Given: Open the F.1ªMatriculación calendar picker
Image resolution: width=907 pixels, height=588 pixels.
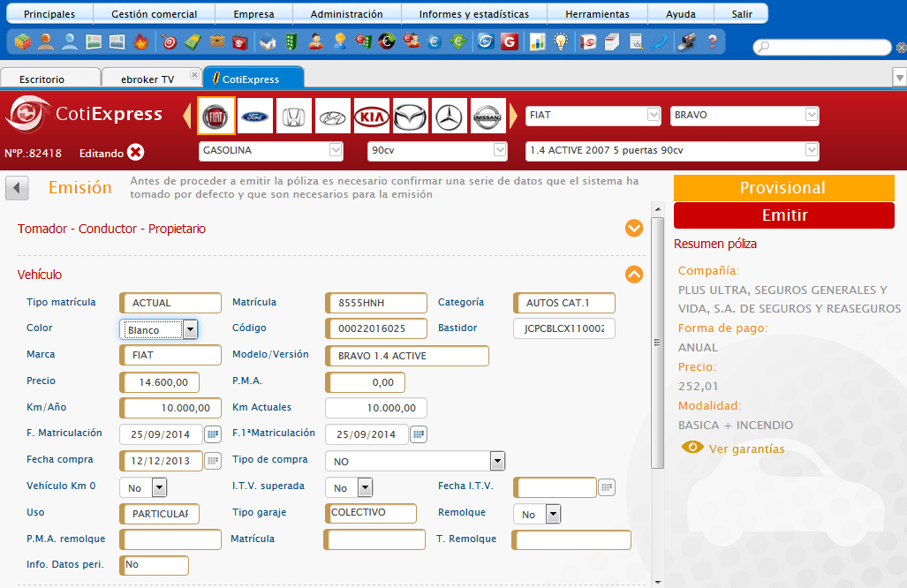Looking at the screenshot, I should 419,433.
